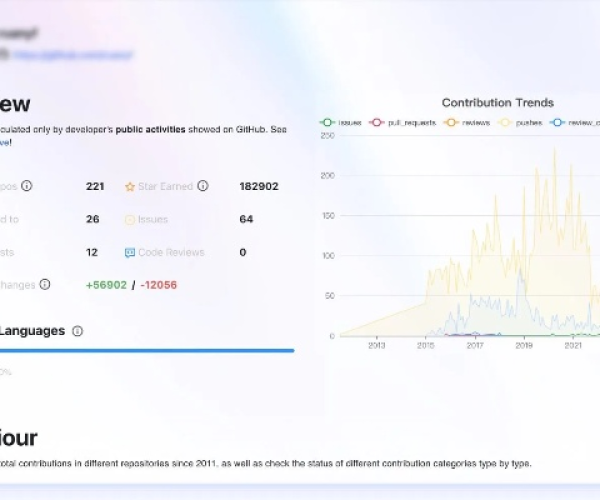This screenshot has width=600, height=500.
Task: Select the Contribution Trends chart title
Action: click(x=498, y=103)
